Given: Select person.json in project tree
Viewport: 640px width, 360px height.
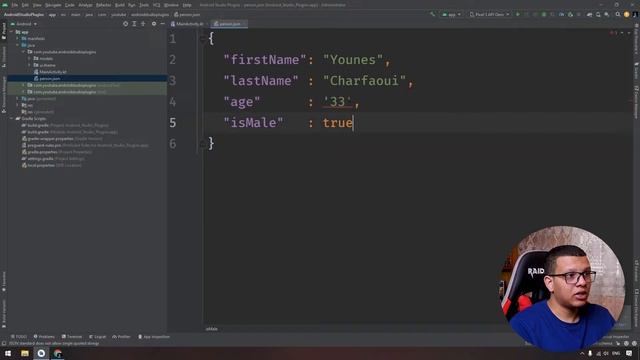Looking at the screenshot, I should (50, 78).
